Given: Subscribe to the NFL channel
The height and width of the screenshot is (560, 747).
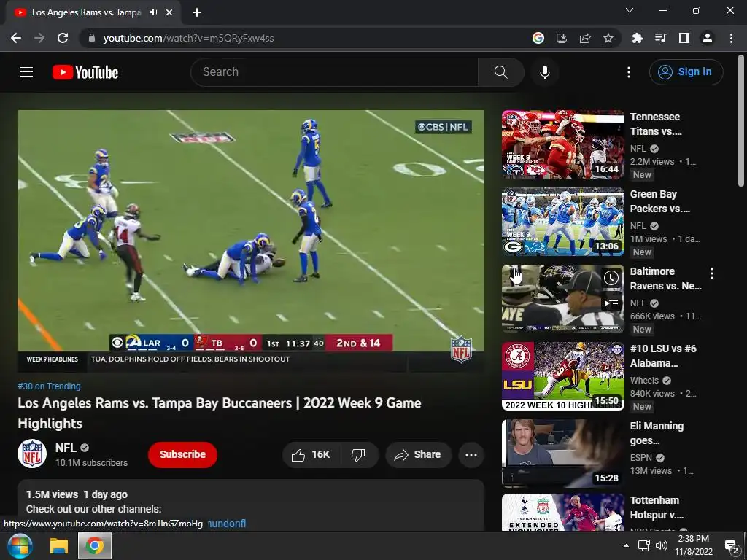Looking at the screenshot, I should 182,455.
